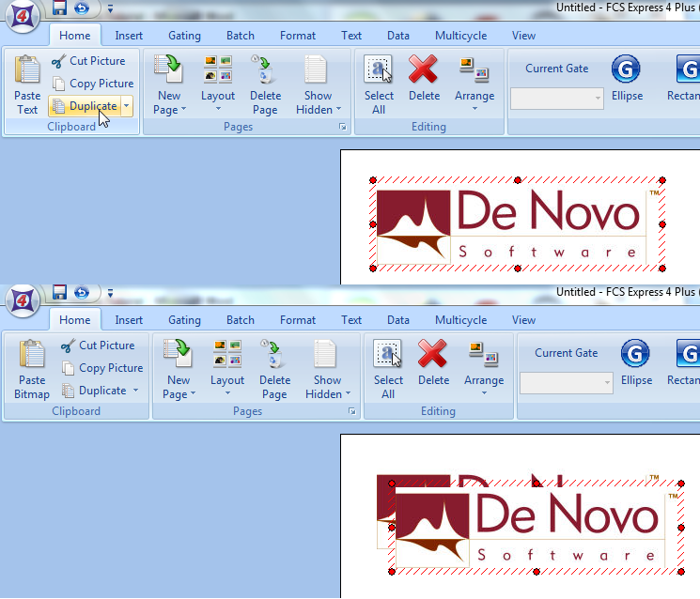700x599 pixels.
Task: Open the View tab in upper window
Action: (523, 36)
